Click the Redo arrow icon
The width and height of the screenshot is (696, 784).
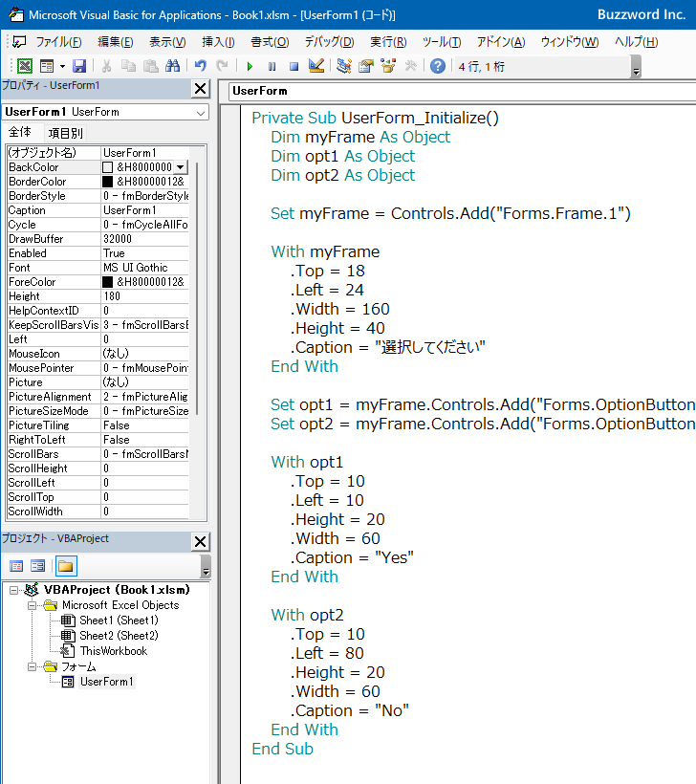tap(222, 66)
